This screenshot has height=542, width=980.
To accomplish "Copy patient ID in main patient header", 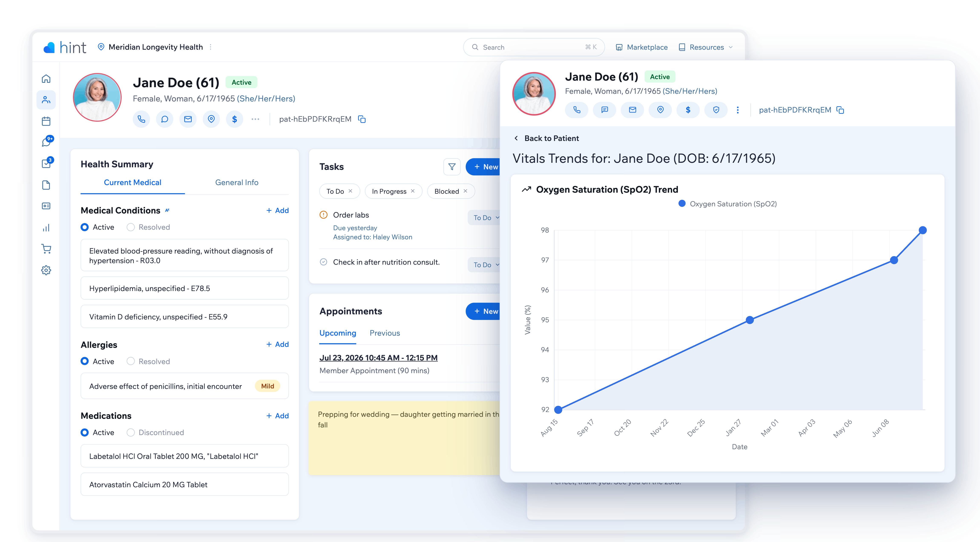I will [362, 119].
